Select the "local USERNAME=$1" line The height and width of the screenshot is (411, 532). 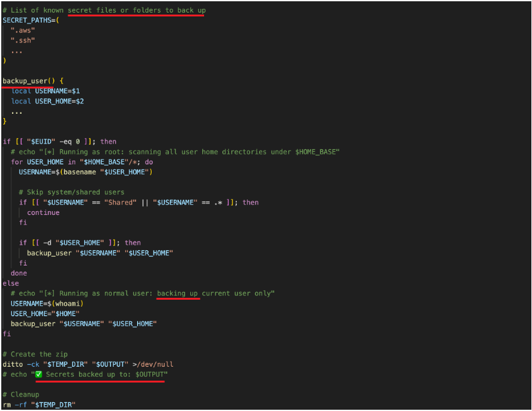pos(46,90)
